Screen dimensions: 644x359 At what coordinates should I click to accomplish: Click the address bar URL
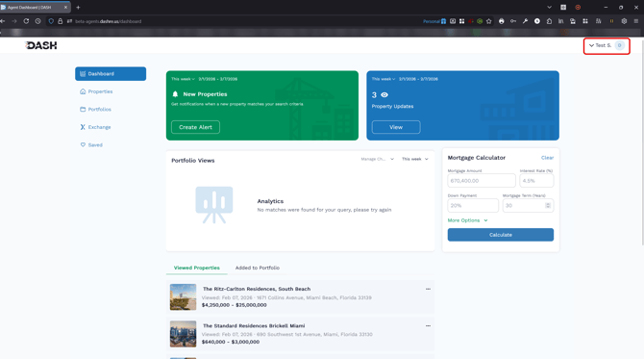pyautogui.click(x=108, y=21)
